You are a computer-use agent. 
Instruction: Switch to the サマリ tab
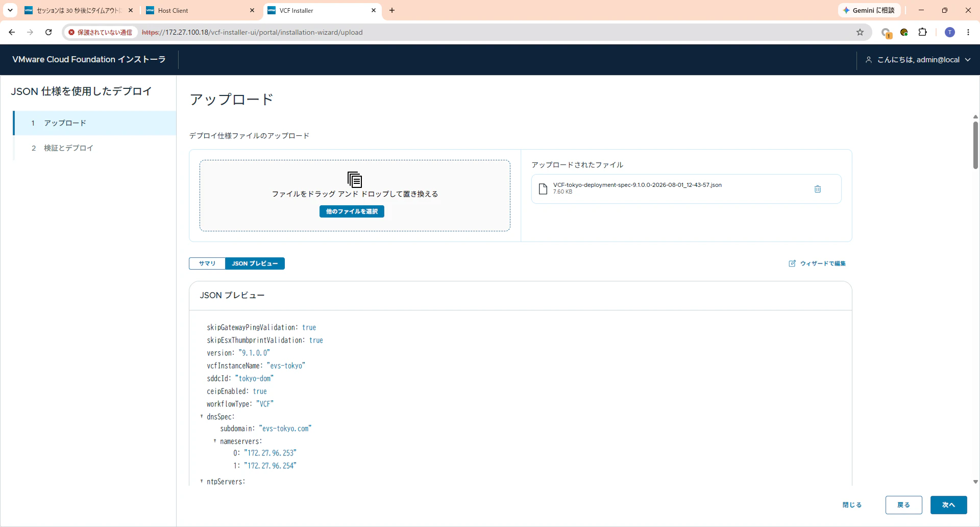pos(207,263)
